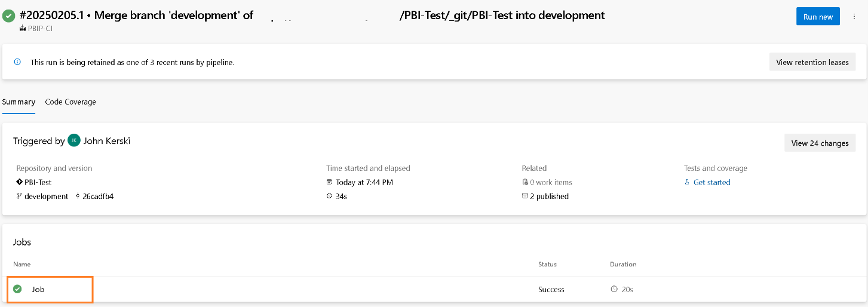This screenshot has width=868, height=307.
Task: Click the green success icon for Job
Action: [17, 289]
